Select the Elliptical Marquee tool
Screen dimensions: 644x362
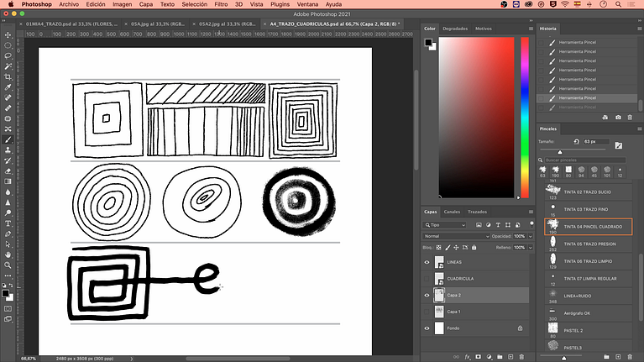[x=8, y=45]
